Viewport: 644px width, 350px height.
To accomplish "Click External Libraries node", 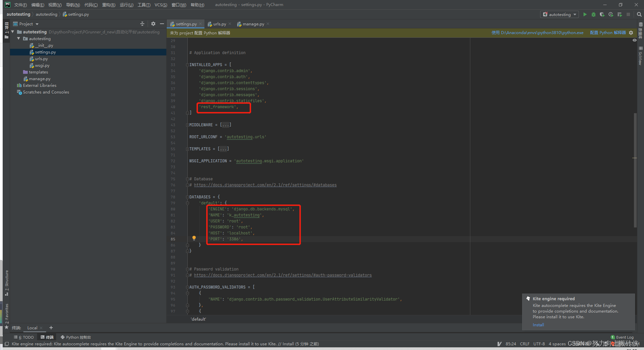I will [39, 85].
